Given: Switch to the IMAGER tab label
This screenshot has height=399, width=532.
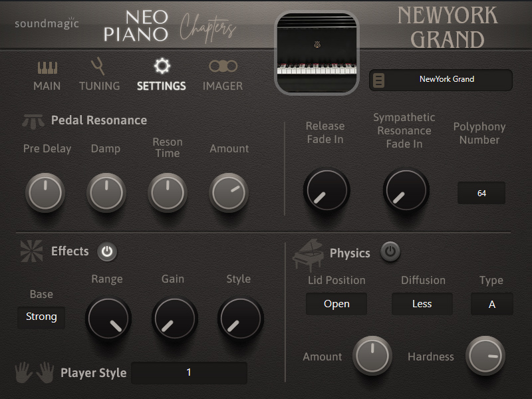Looking at the screenshot, I should click(x=223, y=86).
